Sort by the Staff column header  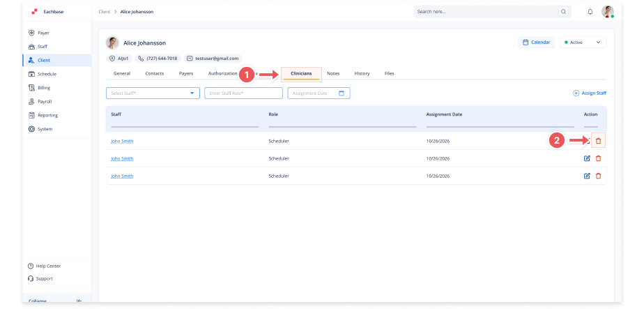tap(116, 114)
